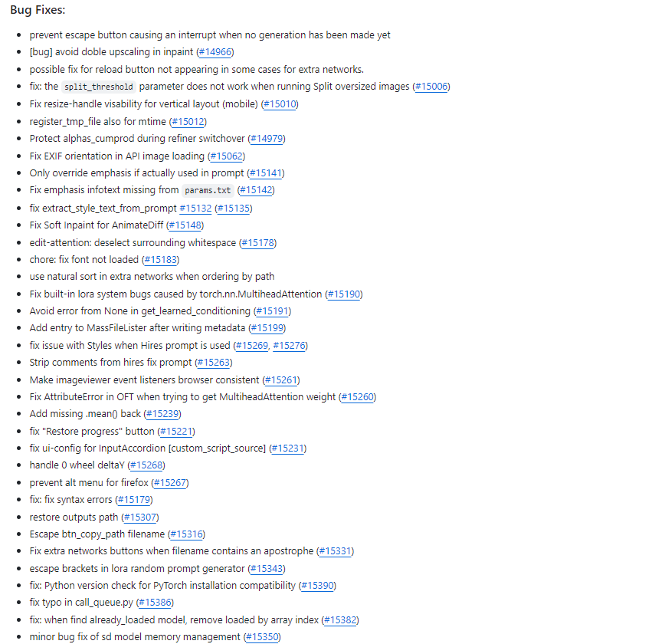Screen dimensions: 665x644
Task: Open the #15382 already_loaded model link
Action: click(x=341, y=620)
